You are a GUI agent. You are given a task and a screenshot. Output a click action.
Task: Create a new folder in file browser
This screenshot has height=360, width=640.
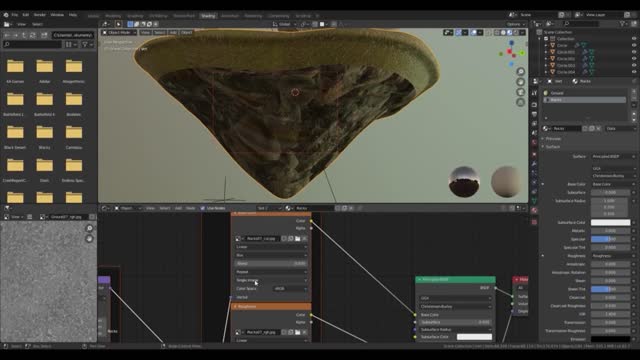coord(44,35)
